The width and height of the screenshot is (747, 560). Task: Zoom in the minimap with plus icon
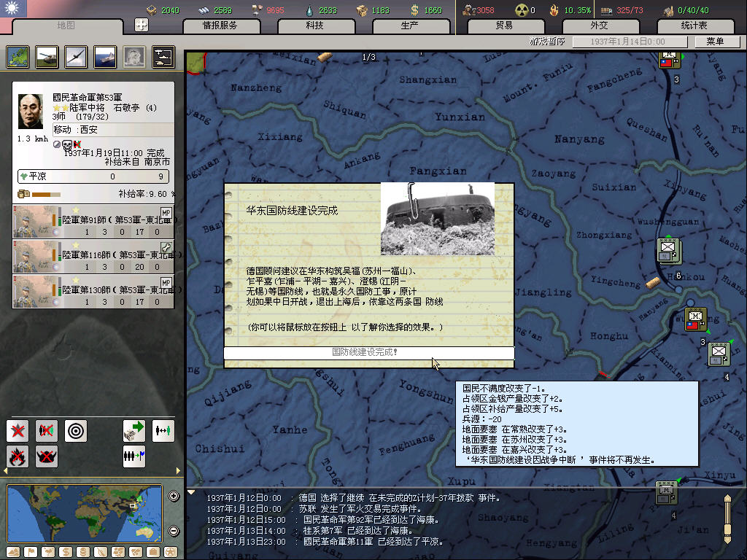click(174, 497)
